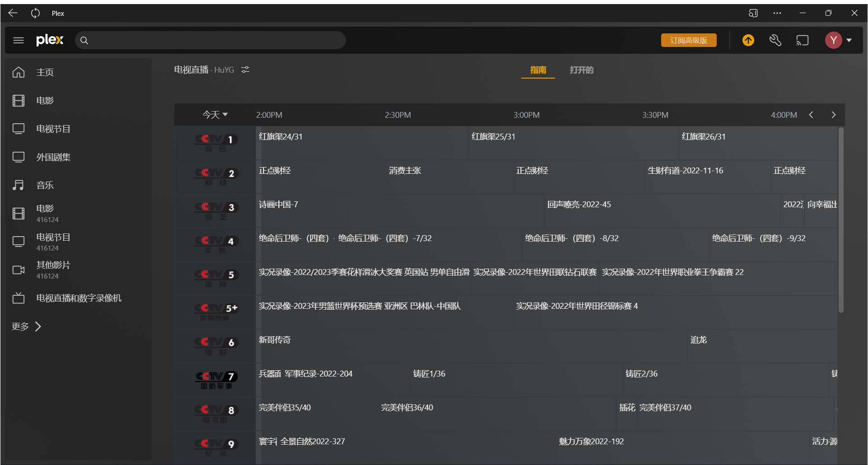Screen dimensions: 868x465
Task: Click the cast to device icon
Action: pos(803,41)
